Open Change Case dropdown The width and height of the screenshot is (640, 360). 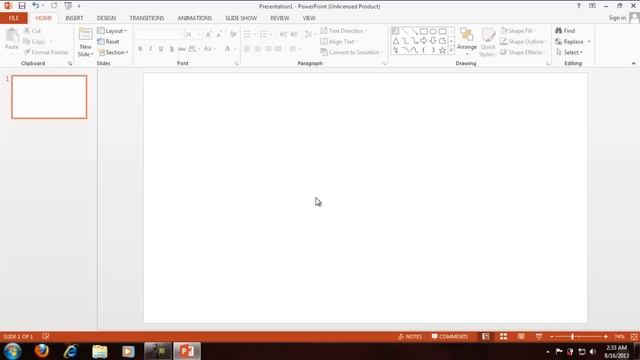209,49
